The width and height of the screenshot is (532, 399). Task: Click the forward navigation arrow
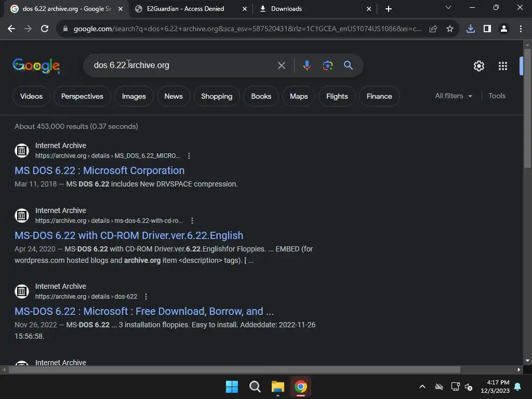coord(28,29)
